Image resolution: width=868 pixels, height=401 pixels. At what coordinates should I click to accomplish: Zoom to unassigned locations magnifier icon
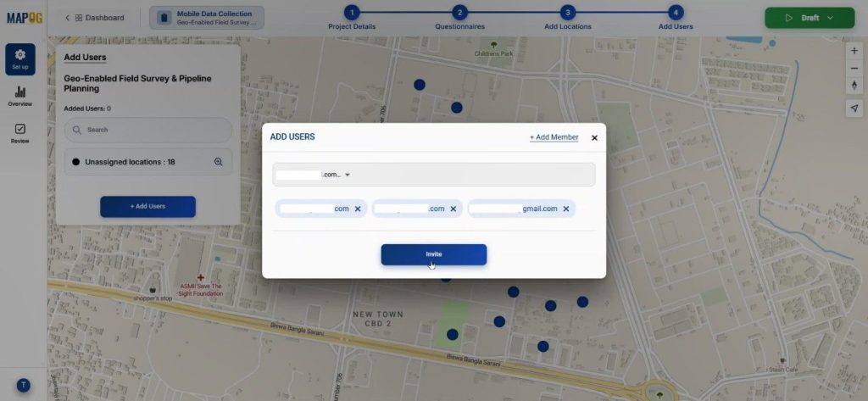click(x=219, y=162)
